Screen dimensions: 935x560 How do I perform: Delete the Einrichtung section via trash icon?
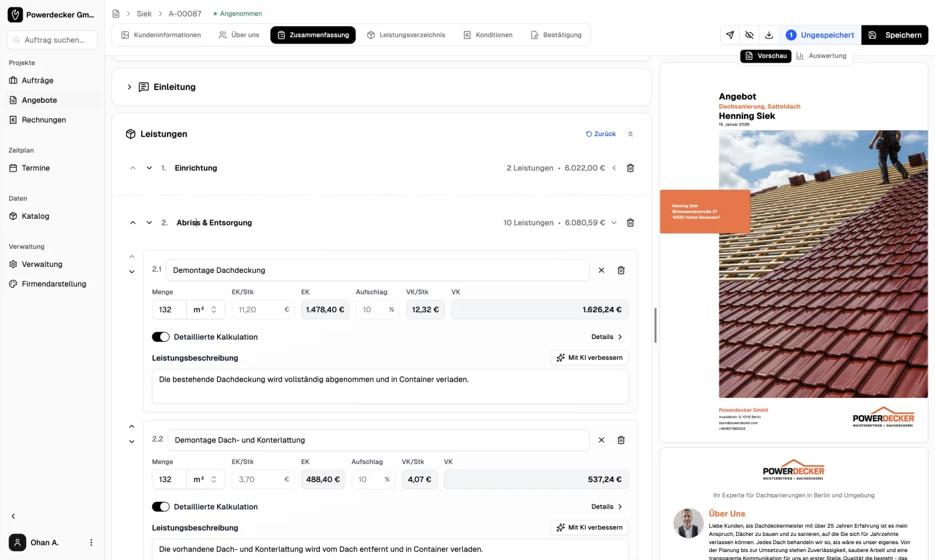click(x=630, y=168)
